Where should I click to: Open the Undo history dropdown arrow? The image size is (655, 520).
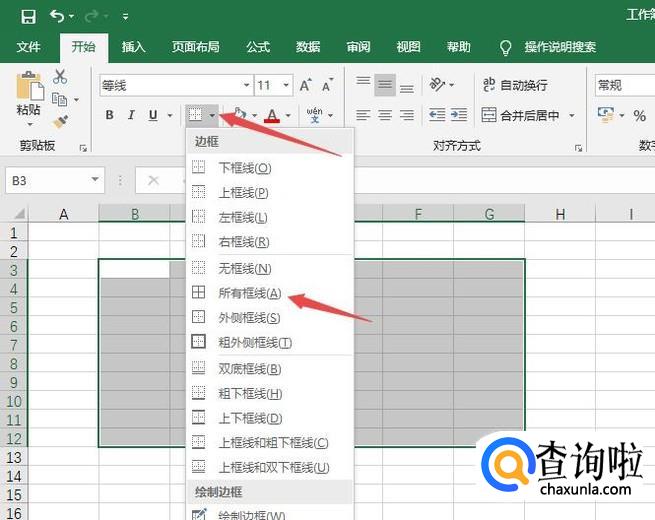point(71,17)
